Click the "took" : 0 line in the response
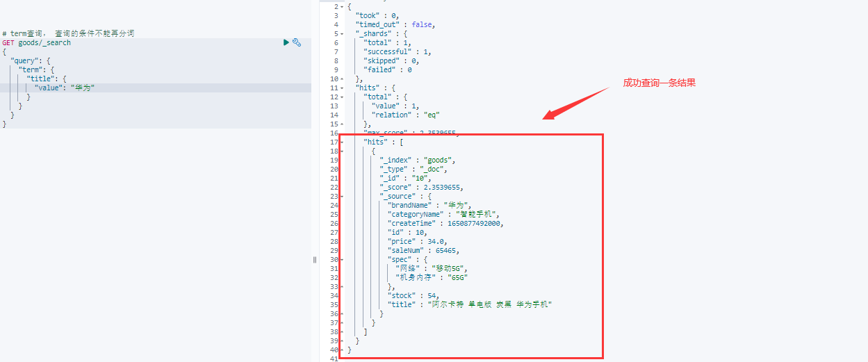This screenshot has width=868, height=362. click(x=377, y=15)
